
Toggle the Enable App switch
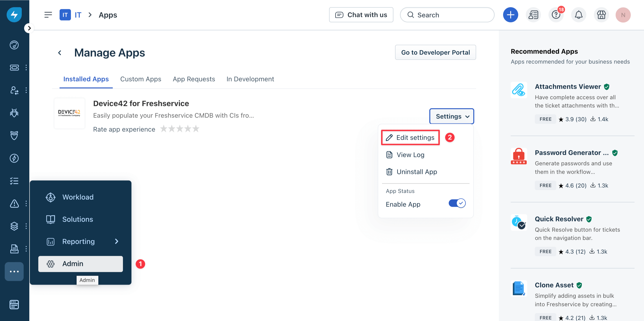(457, 203)
